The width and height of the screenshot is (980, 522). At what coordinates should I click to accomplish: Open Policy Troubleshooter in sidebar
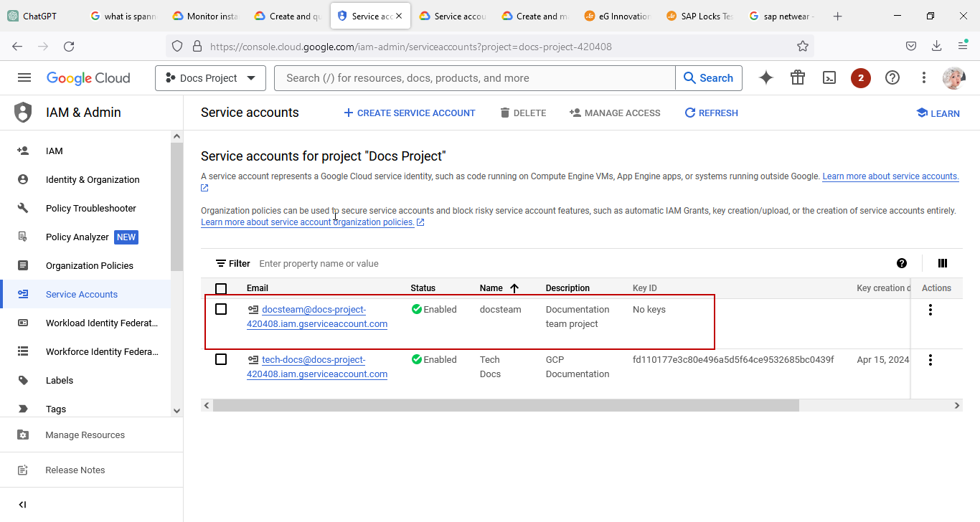tap(85, 208)
